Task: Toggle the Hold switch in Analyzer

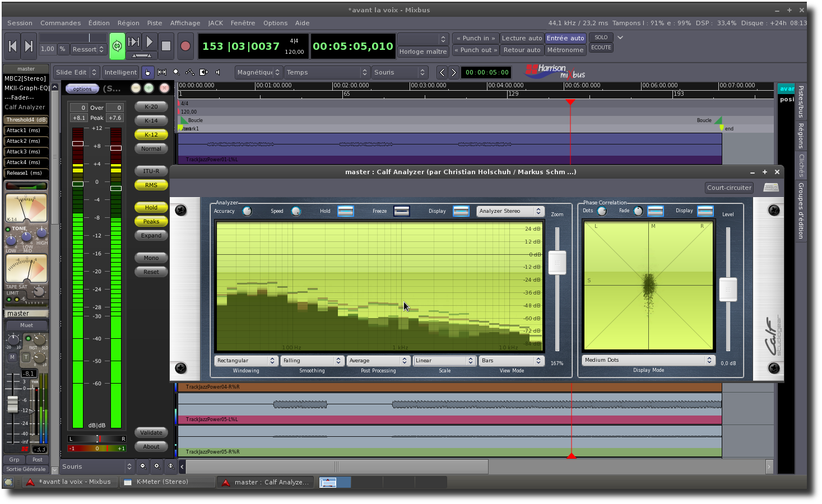Action: pyautogui.click(x=345, y=211)
